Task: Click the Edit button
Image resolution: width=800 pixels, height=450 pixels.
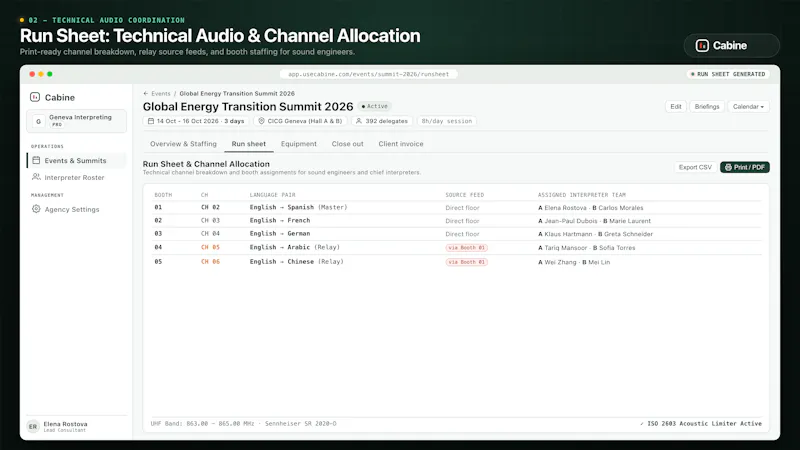Action: pos(676,107)
